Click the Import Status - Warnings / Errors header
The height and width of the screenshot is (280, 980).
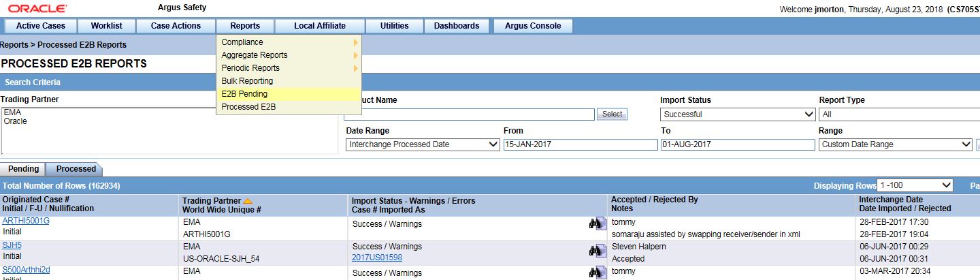pos(413,201)
